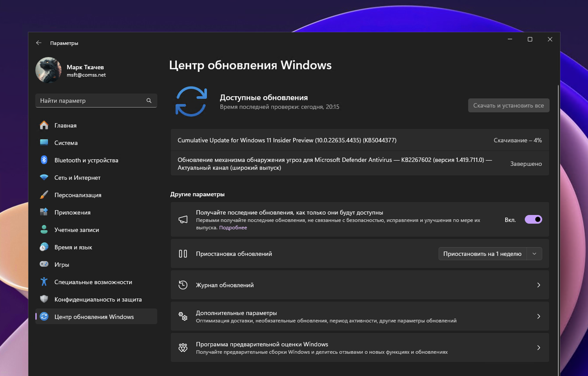Image resolution: width=588 pixels, height=376 pixels.
Task: Click the Главная home icon
Action: point(44,125)
